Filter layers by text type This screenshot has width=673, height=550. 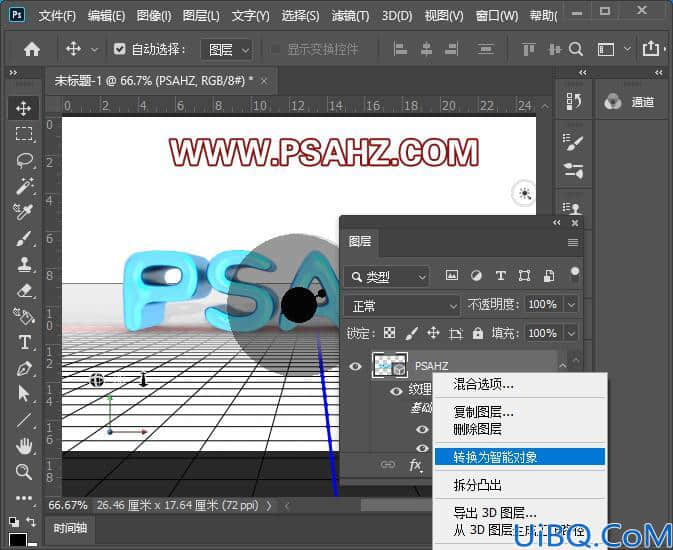coord(500,276)
